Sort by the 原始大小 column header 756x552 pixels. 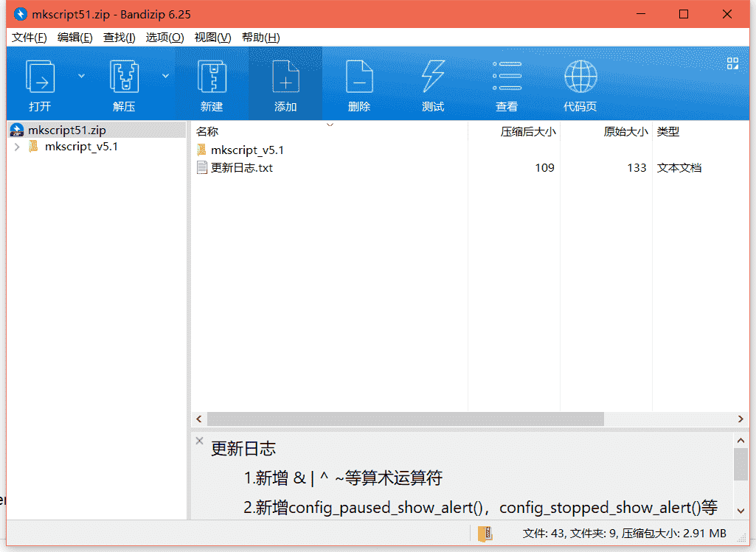click(x=606, y=131)
